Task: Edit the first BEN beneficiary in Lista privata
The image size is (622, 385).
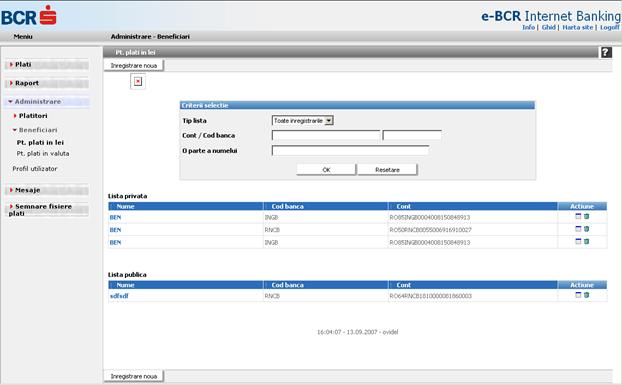Action: pos(578,216)
